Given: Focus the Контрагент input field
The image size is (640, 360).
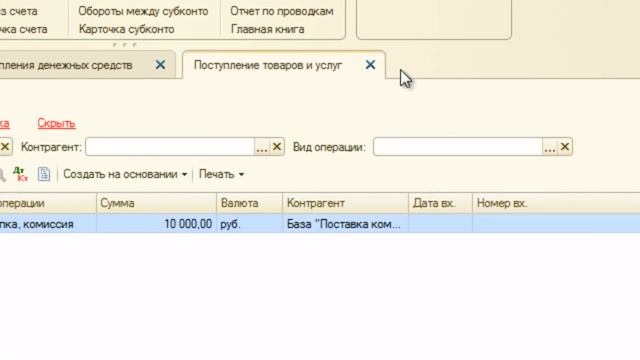Looking at the screenshot, I should pyautogui.click(x=170, y=147).
